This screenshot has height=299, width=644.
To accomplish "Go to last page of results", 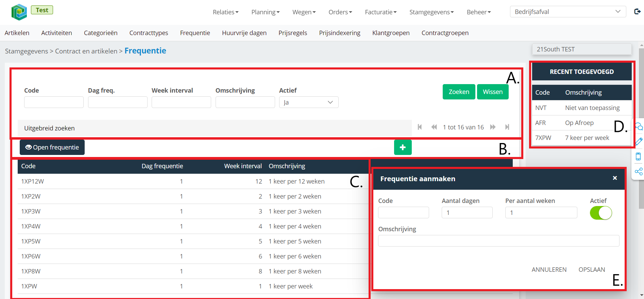I will 507,127.
